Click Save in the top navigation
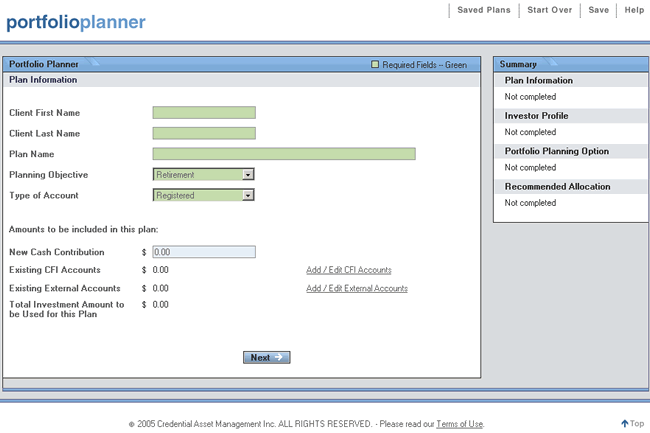650x433 pixels. 598,10
